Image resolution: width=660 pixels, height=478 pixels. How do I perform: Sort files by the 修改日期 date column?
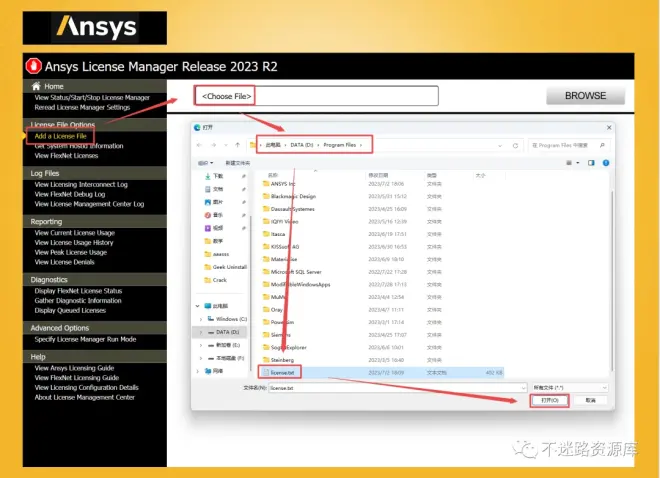coord(378,175)
